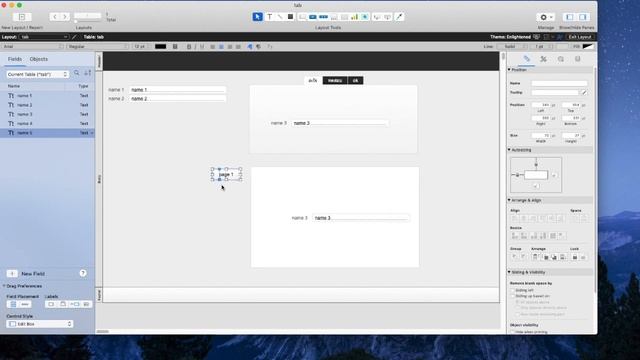The height and width of the screenshot is (360, 640).
Task: Select the Button tool
Action: tap(313, 17)
